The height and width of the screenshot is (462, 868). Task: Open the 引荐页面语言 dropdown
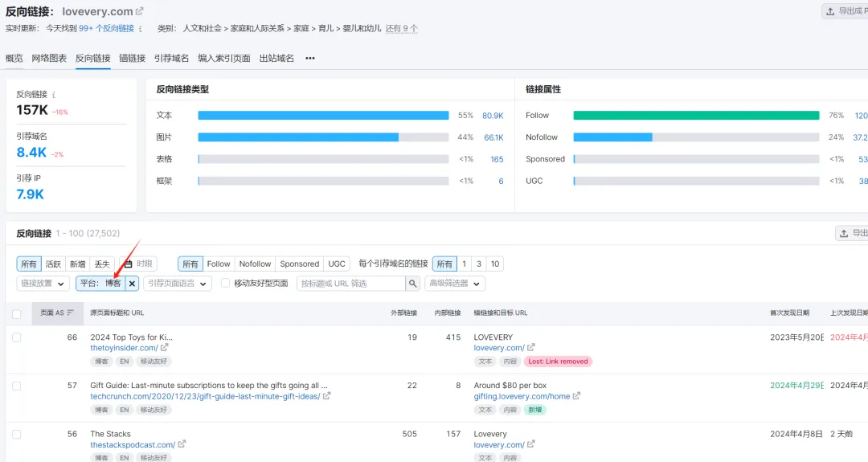pos(177,284)
